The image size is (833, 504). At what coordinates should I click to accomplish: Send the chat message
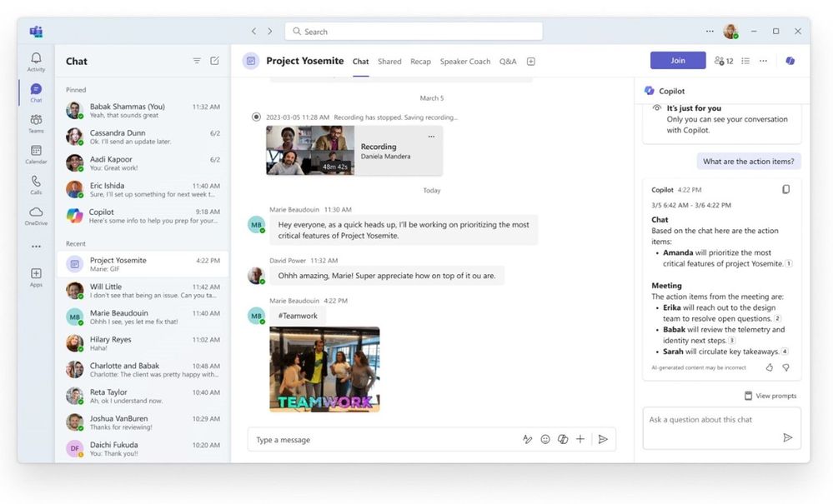(x=603, y=439)
